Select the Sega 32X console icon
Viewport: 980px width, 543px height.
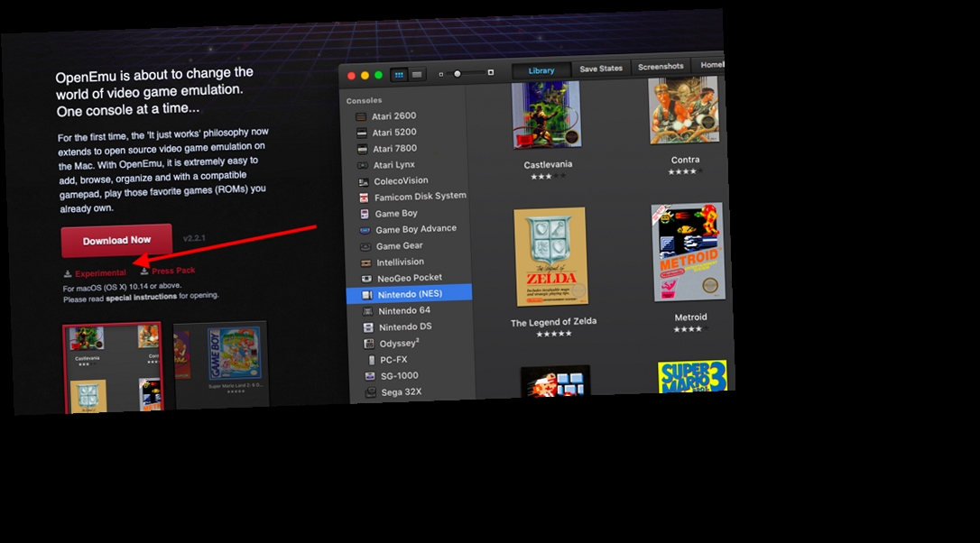click(368, 391)
